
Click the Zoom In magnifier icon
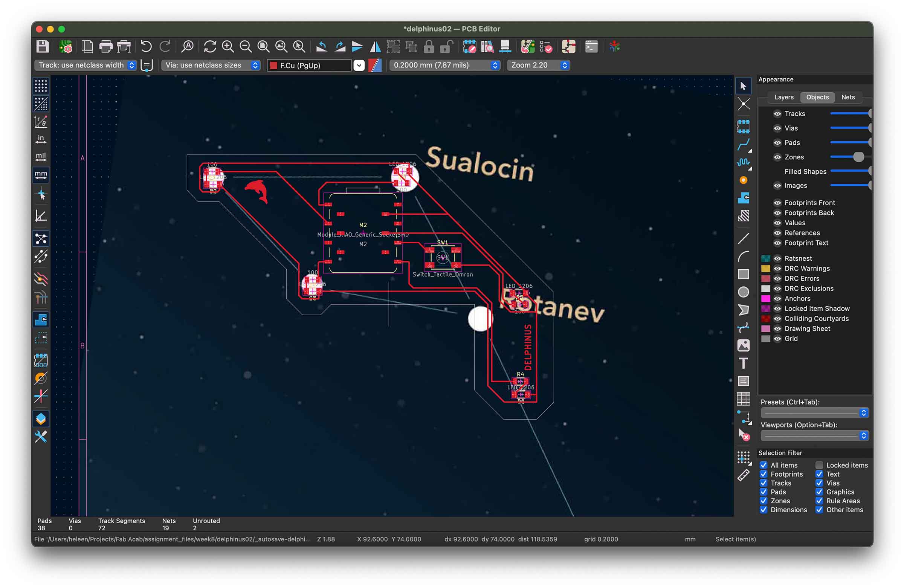click(228, 46)
